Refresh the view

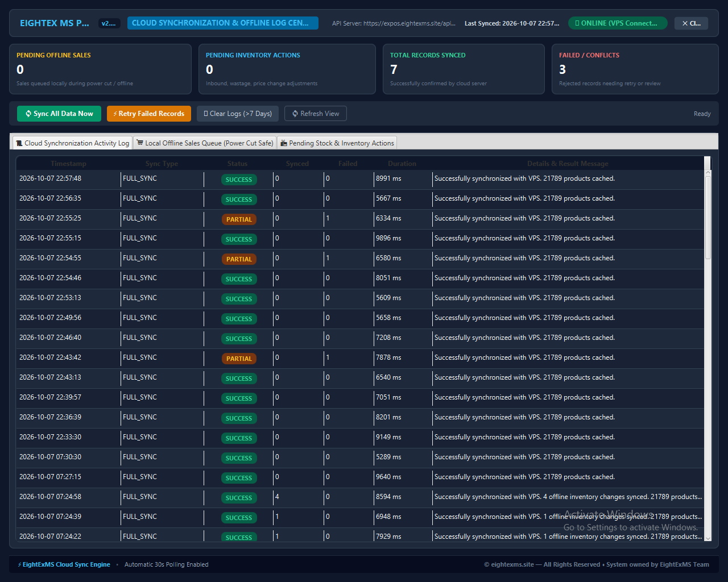pos(316,114)
